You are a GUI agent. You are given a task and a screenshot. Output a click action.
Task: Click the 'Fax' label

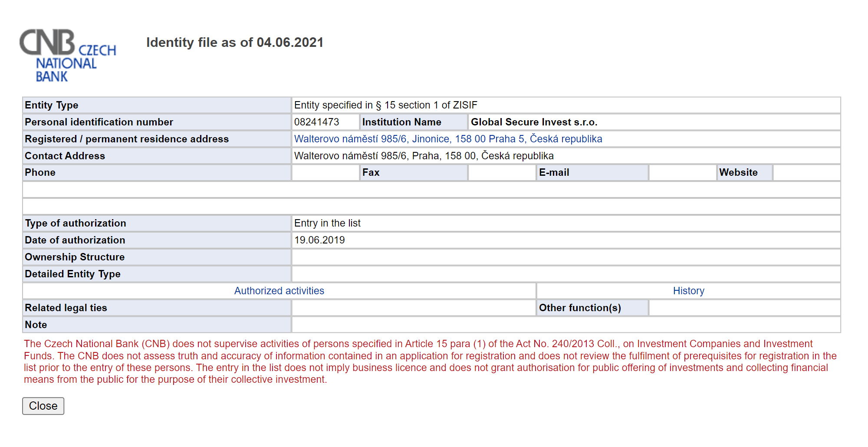(x=371, y=172)
